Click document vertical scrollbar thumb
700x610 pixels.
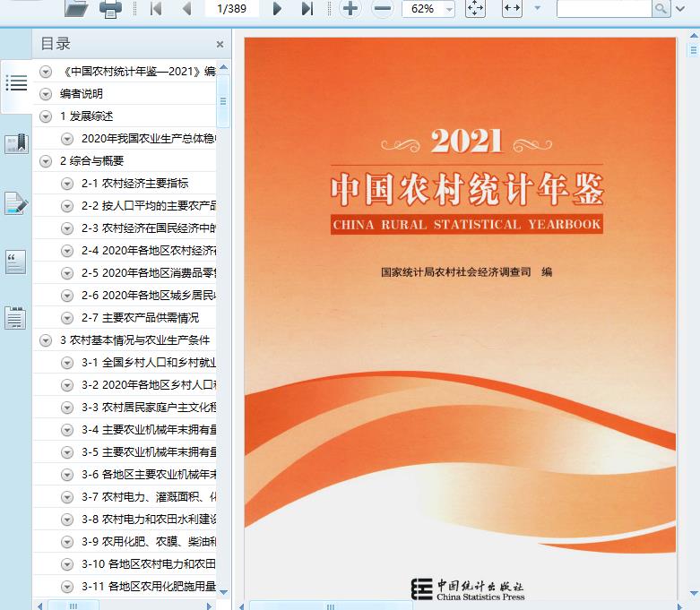(x=694, y=49)
